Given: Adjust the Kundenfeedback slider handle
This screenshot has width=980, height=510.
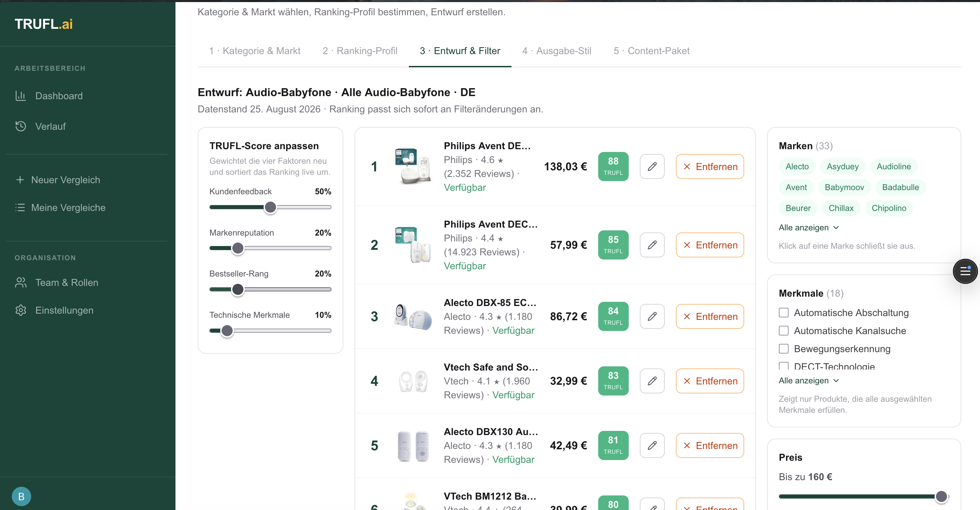Looking at the screenshot, I should (x=270, y=207).
